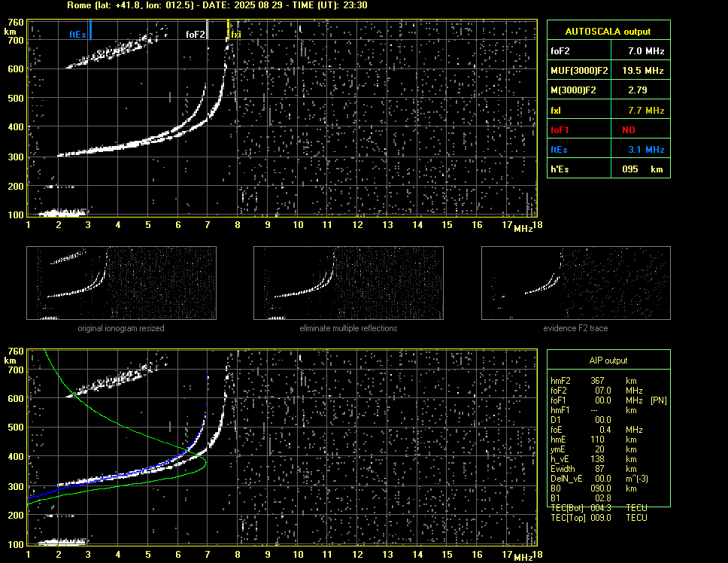The image size is (728, 563).
Task: Click the top ionogram 760 km axis label
Action: (x=16, y=23)
